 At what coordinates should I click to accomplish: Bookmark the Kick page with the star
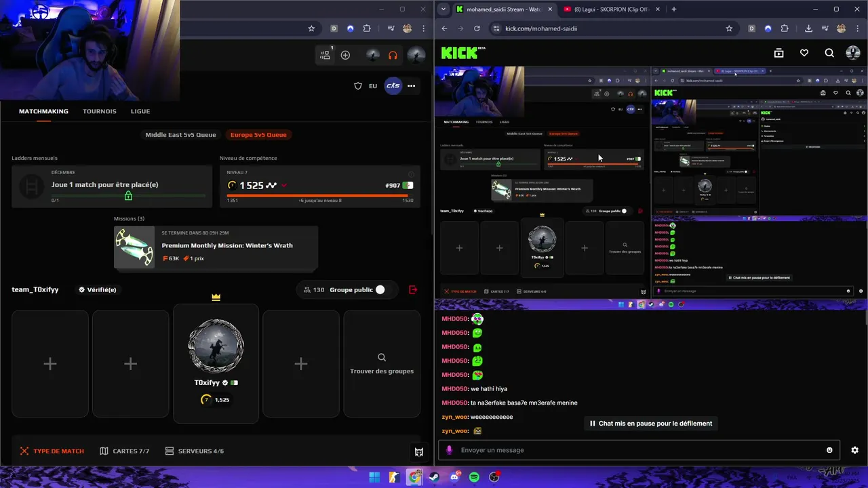tap(729, 28)
